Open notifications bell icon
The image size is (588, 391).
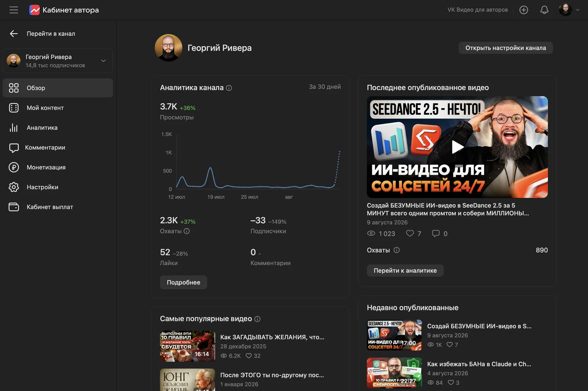pyautogui.click(x=544, y=10)
